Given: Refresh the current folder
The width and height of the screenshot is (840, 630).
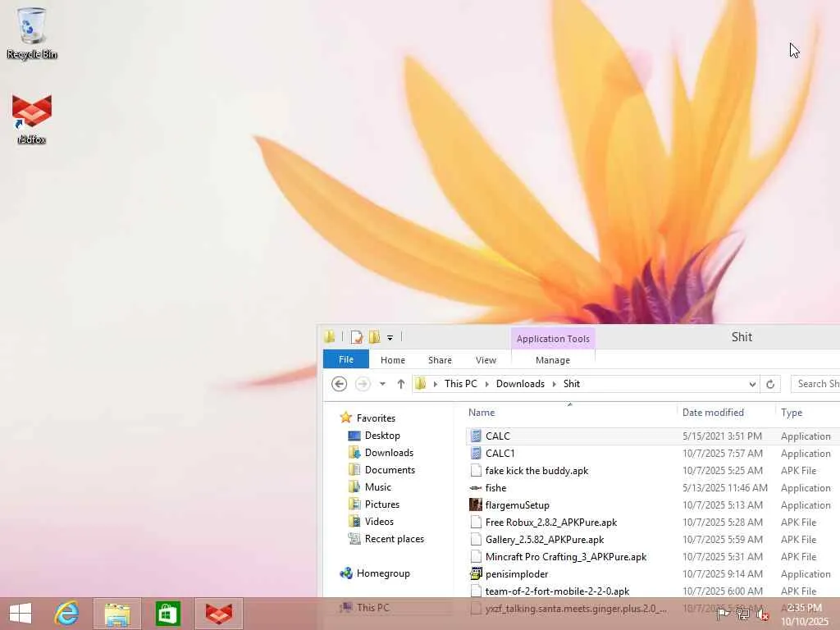Looking at the screenshot, I should click(770, 384).
